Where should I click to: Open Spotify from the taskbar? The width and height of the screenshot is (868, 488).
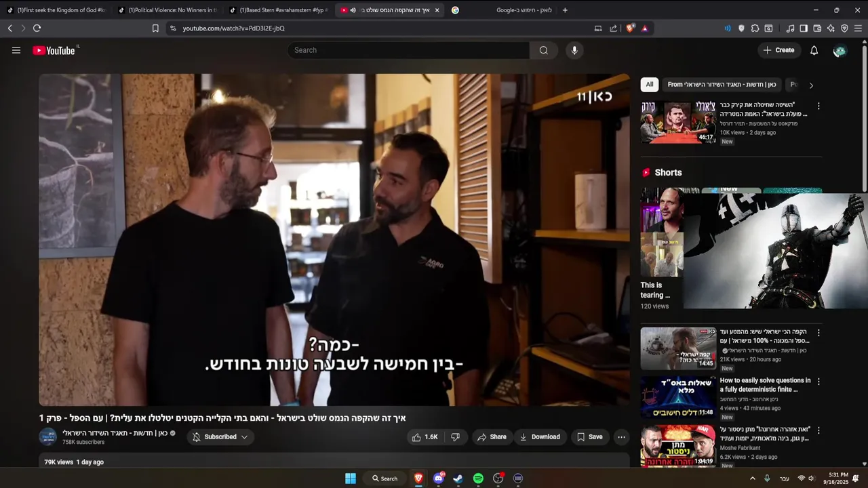(x=478, y=479)
